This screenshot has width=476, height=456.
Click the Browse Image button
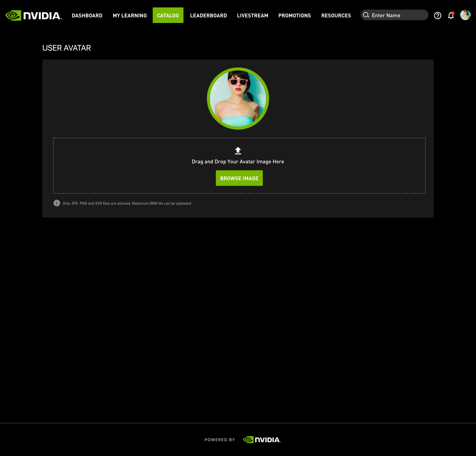pos(239,178)
